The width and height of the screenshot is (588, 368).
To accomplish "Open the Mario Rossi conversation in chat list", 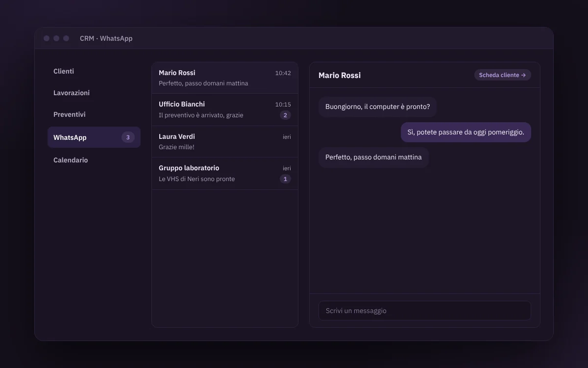I will point(225,78).
